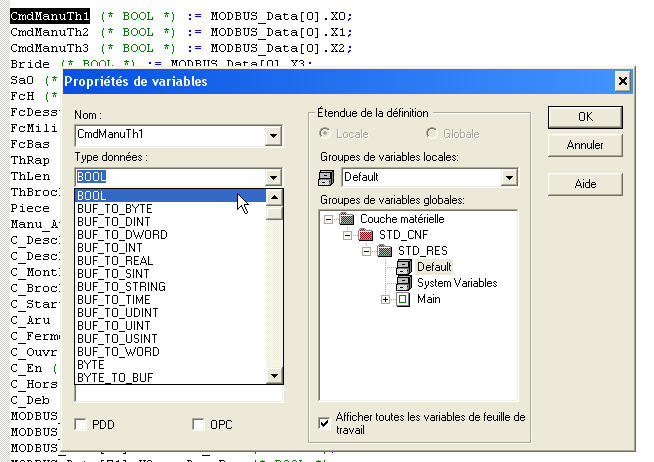Enable the OPC checkbox
Image resolution: width=654 pixels, height=462 pixels.
point(197,424)
